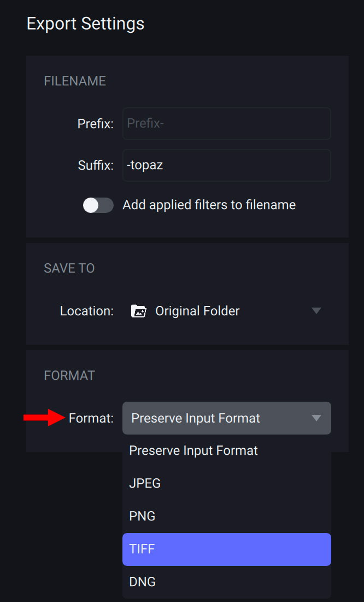Click the folder icon beside Original Folder
The width and height of the screenshot is (364, 602).
139,311
